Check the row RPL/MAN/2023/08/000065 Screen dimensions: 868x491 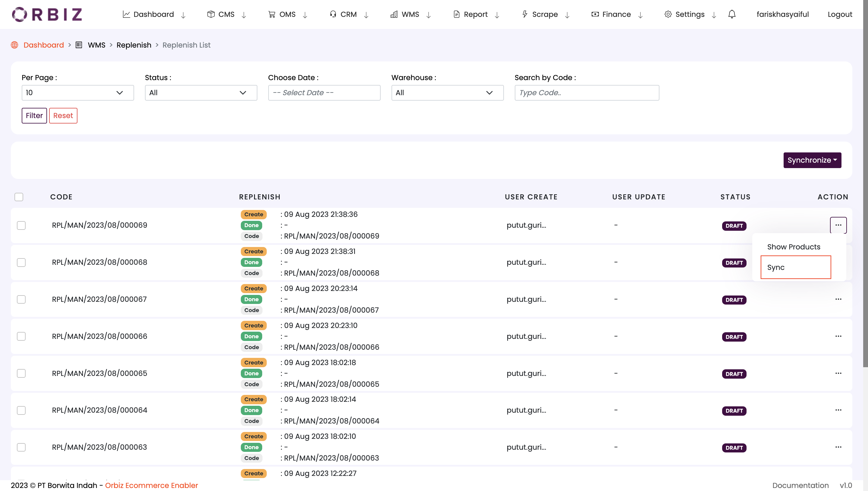coord(21,373)
